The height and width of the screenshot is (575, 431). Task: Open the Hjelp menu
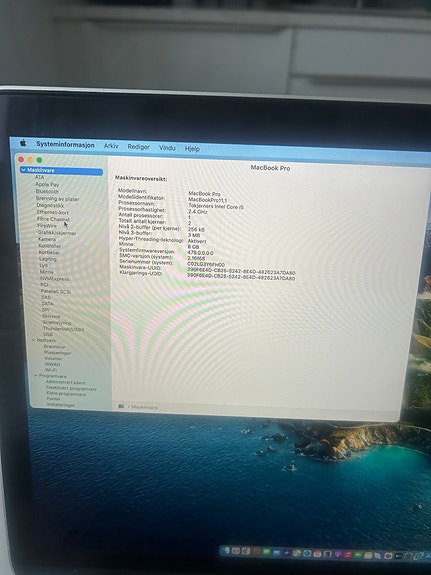pos(192,149)
